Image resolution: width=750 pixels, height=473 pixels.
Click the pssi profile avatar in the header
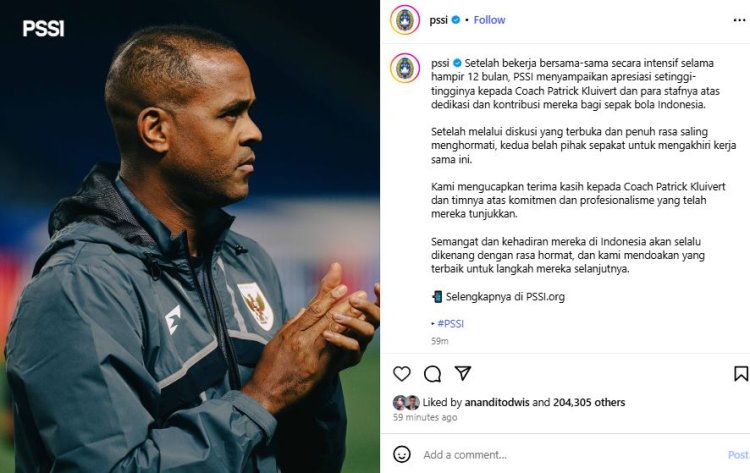(x=405, y=20)
